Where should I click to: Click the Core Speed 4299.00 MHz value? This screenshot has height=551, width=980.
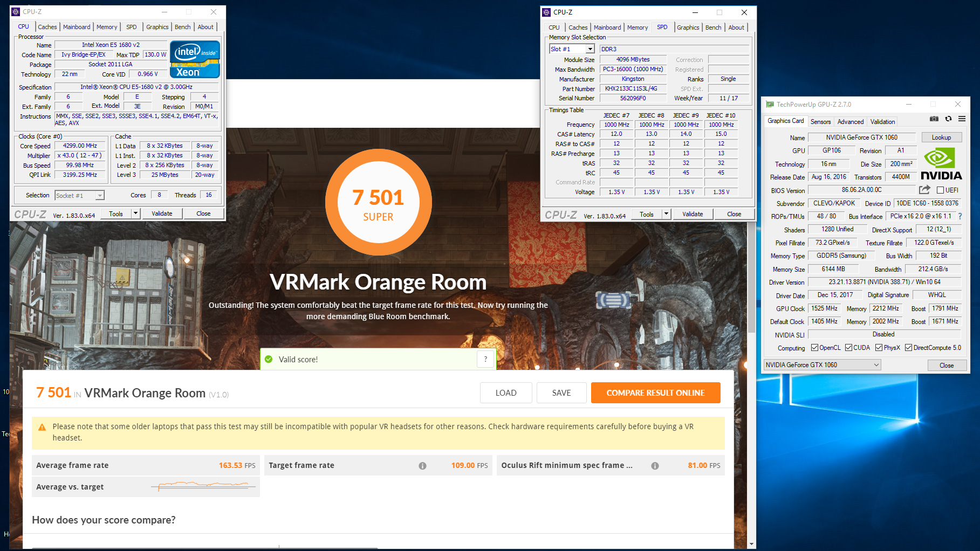80,146
